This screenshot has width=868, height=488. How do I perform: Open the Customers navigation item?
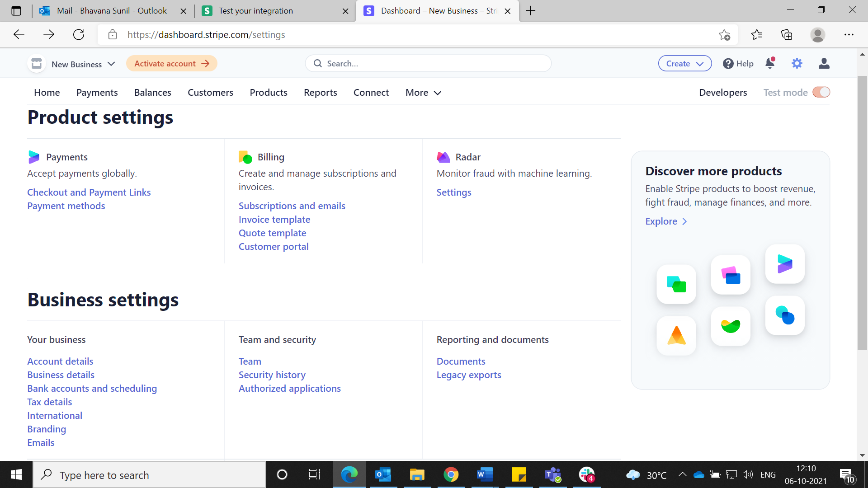211,93
